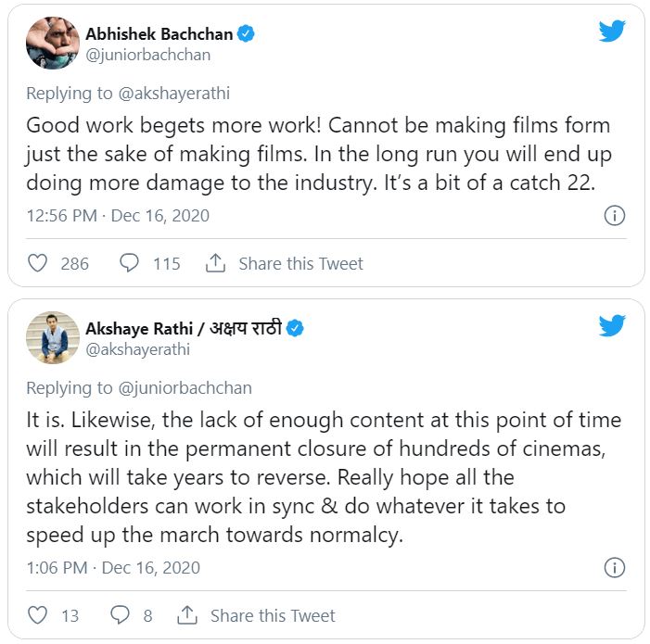650x644 pixels.
Task: Open replies via bubble icon showing 115
Action: (130, 263)
